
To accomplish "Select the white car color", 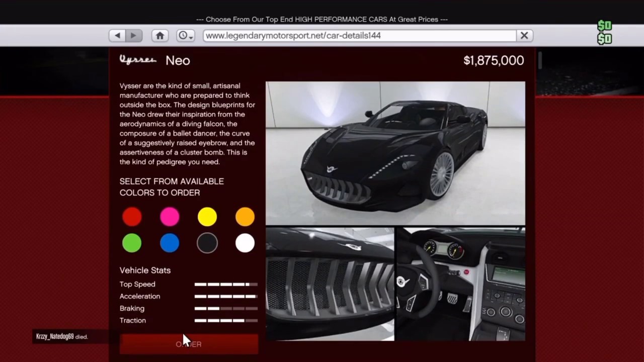I will (245, 243).
